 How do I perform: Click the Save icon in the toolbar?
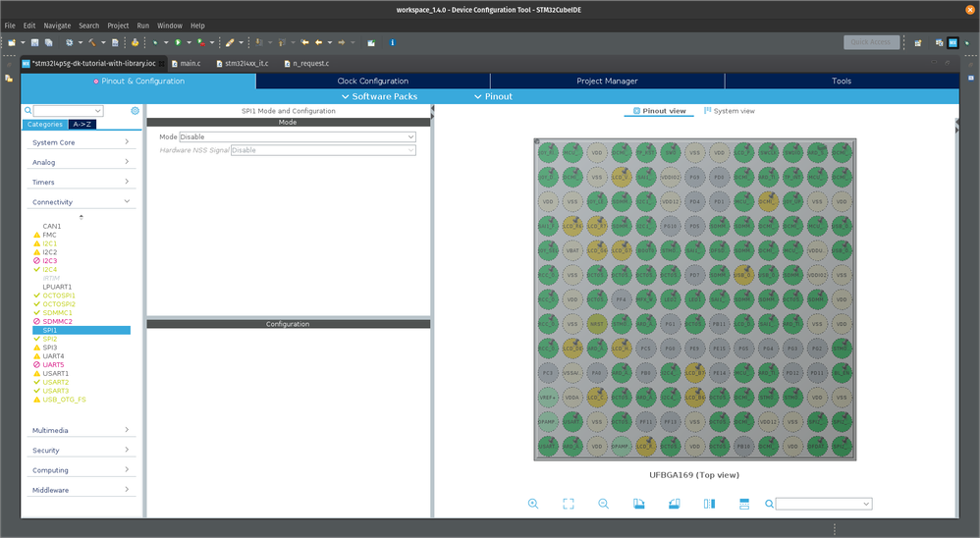(x=35, y=42)
